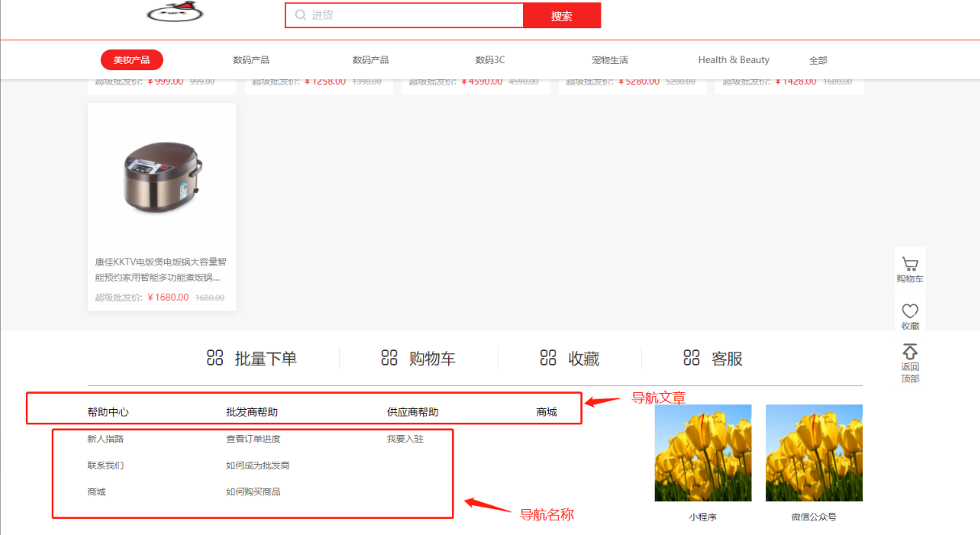Select the Health & Beauty tab
This screenshot has width=980, height=535.
tap(733, 61)
